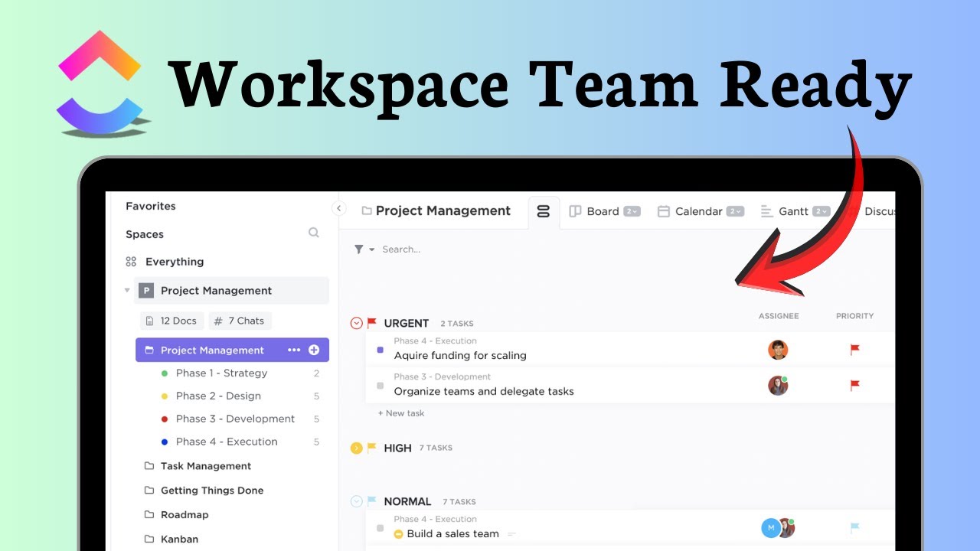This screenshot has height=551, width=980.
Task: Click the PRIORITY column header
Action: (x=854, y=316)
